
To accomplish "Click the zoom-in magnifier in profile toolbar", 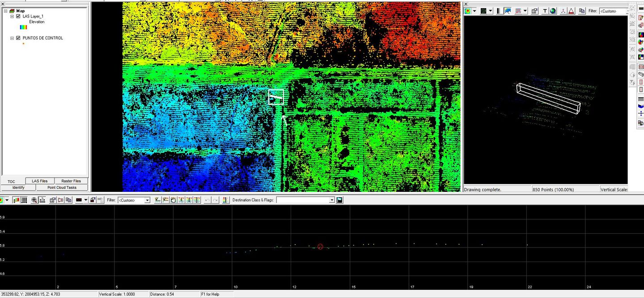I will pyautogui.click(x=34, y=200).
